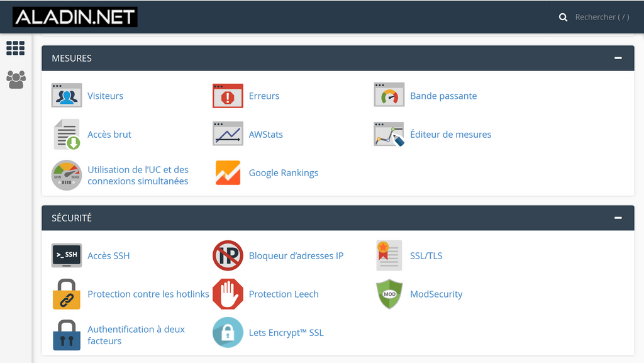
Task: Click the Lets Encrypt SSL padlock icon
Action: (x=228, y=333)
